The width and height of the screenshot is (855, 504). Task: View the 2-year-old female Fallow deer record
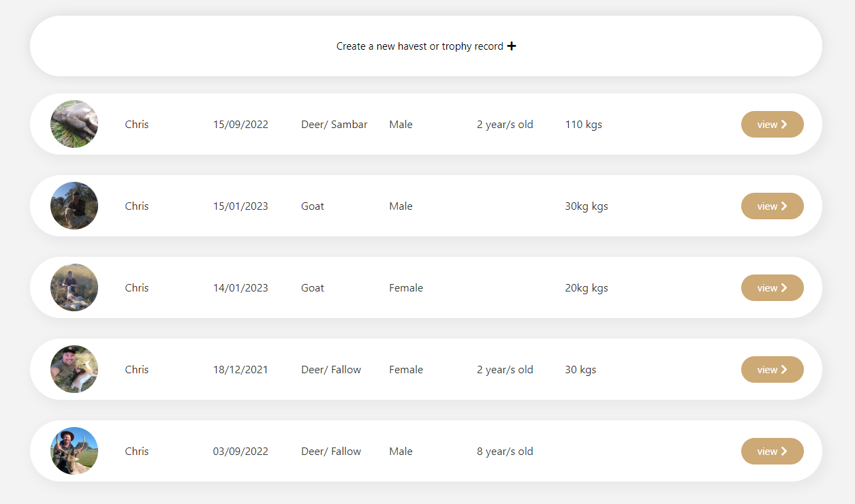point(772,369)
